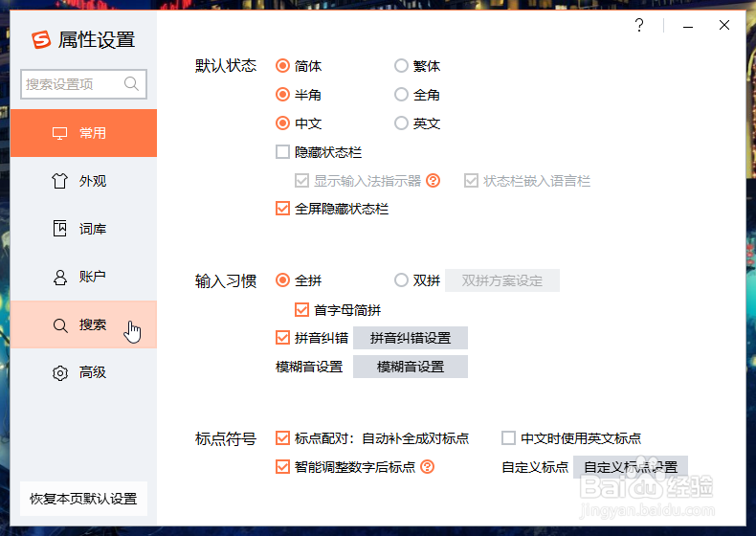Viewport: 756px width, 536px height.
Task: Minimize the 属性设置 window
Action: pos(688,27)
